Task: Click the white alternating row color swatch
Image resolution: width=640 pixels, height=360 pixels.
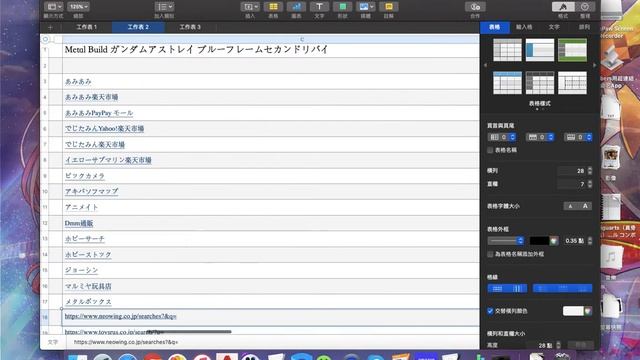Action: [x=573, y=311]
